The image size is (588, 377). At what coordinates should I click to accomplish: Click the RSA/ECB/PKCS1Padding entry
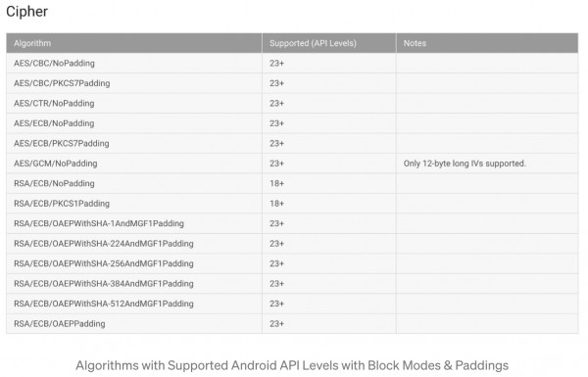[62, 204]
